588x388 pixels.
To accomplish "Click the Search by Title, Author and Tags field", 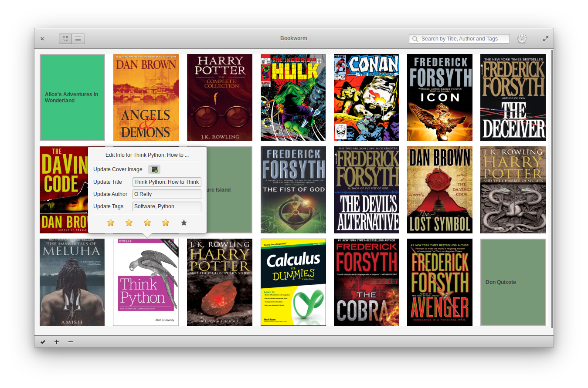I will [x=459, y=38].
